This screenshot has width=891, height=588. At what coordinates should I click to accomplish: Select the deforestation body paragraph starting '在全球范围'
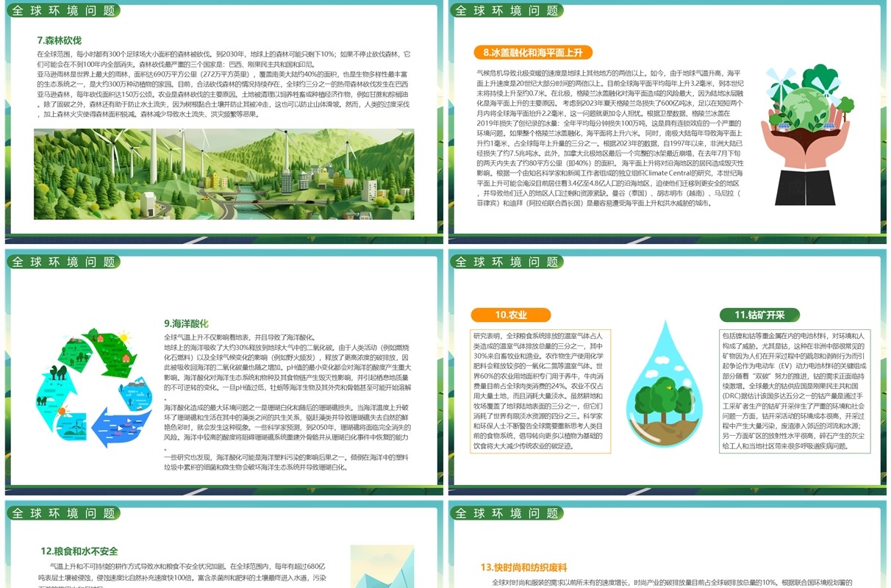click(223, 84)
